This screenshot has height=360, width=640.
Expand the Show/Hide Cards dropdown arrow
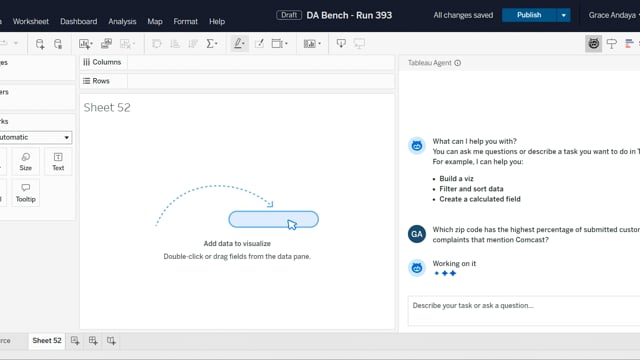[x=319, y=44]
